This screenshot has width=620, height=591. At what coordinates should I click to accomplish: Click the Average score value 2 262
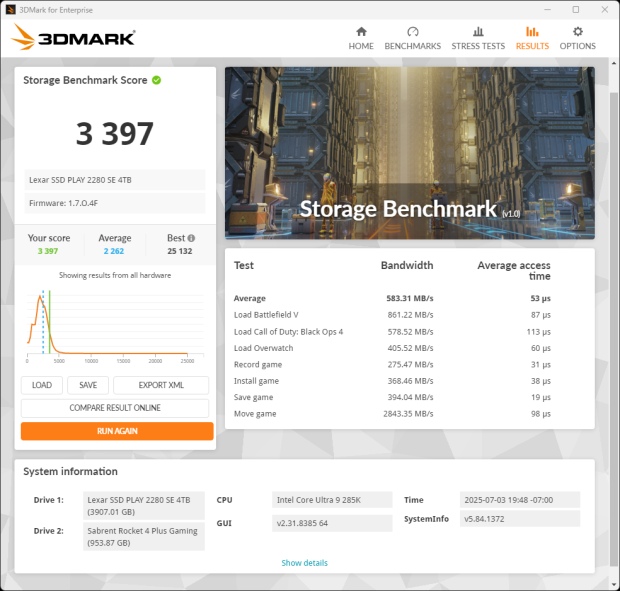(x=114, y=251)
